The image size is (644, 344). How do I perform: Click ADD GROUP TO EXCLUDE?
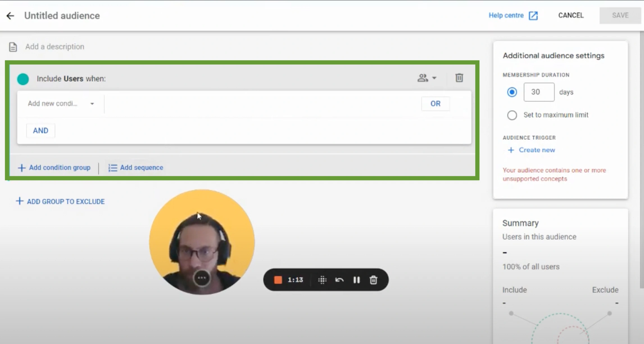click(x=60, y=202)
